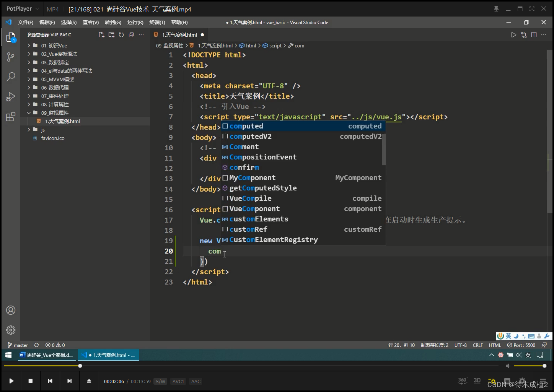
Task: Refresh the explorer file tree
Action: 121,35
